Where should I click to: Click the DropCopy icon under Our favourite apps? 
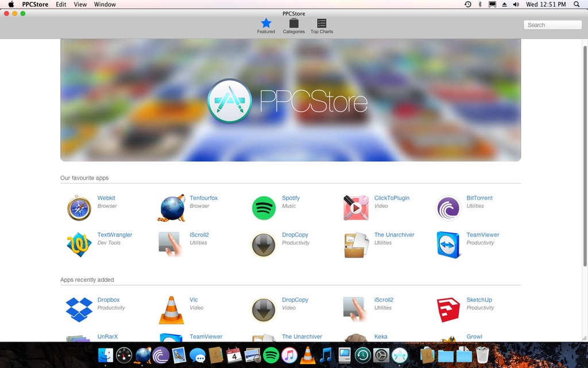click(x=264, y=245)
